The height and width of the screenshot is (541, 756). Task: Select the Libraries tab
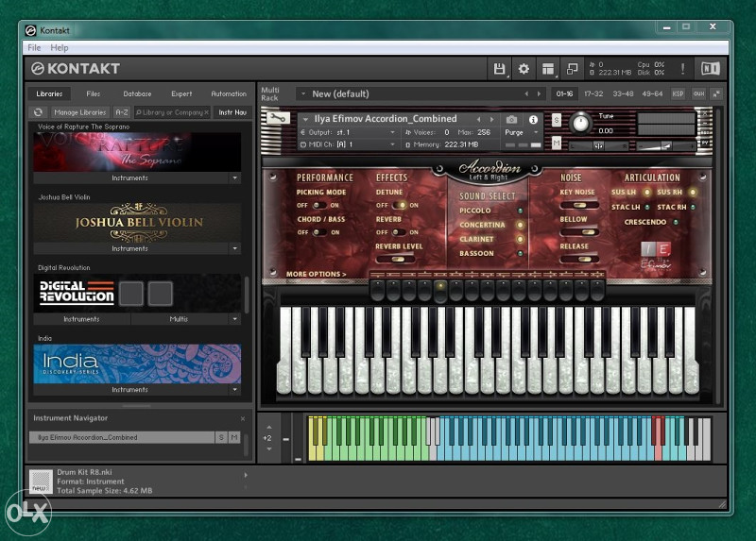[49, 93]
